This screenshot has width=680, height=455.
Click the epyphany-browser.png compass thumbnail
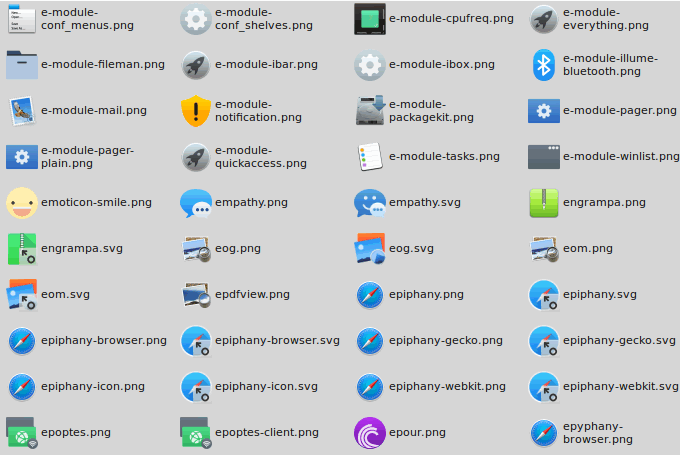pyautogui.click(x=544, y=433)
